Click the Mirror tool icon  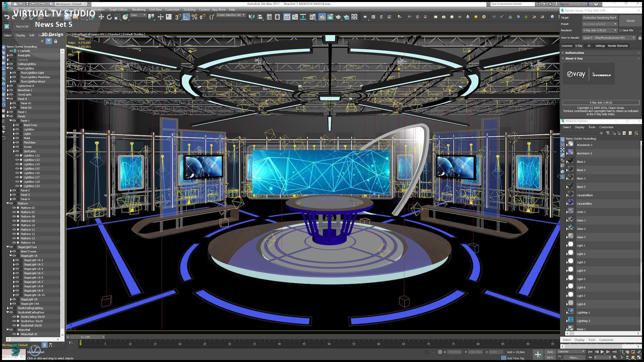click(x=251, y=17)
